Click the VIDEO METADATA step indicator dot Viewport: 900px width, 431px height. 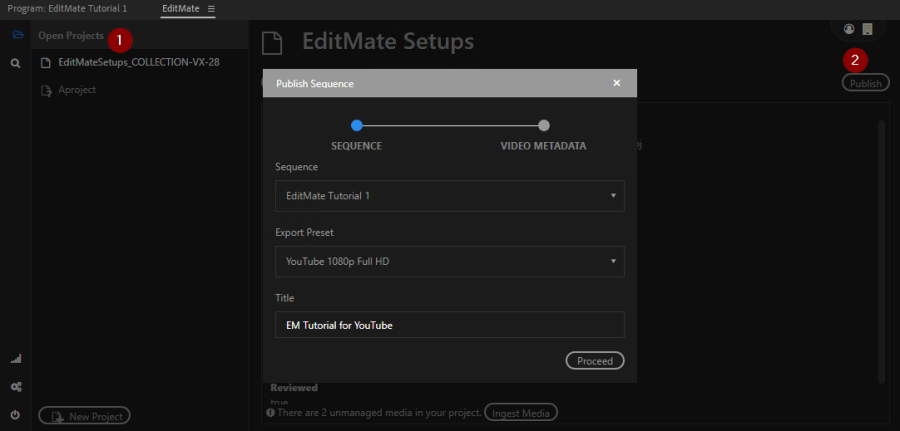point(544,125)
